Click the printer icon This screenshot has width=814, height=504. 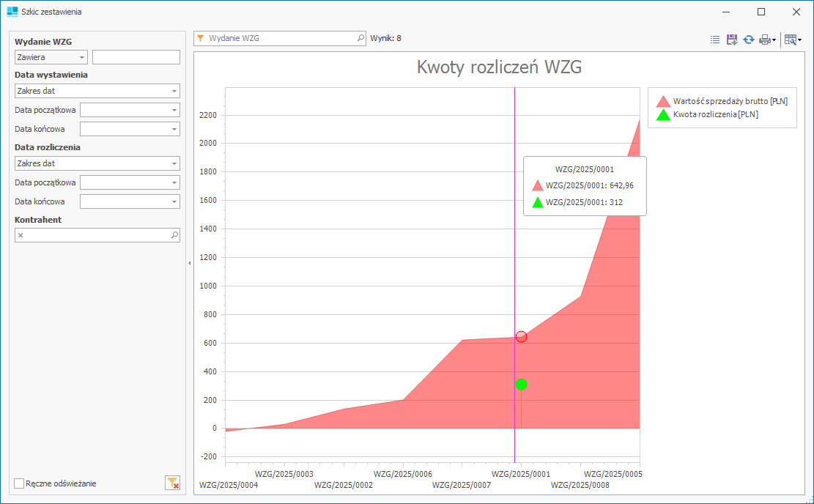(765, 40)
